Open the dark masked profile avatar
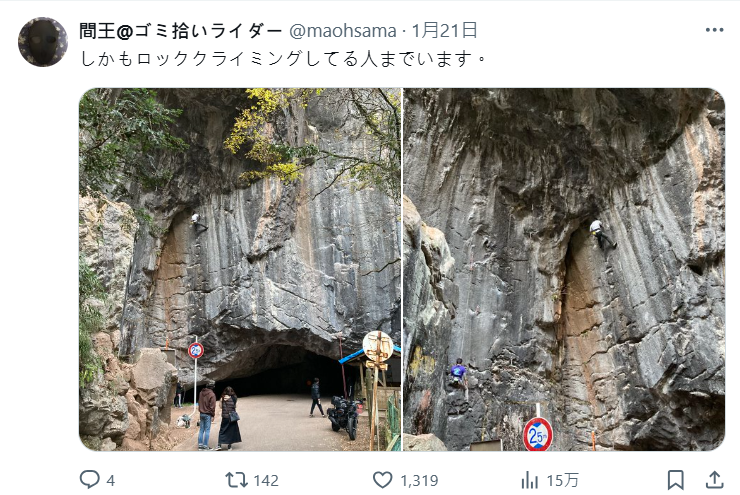Viewport: 740px width, 495px height. [x=43, y=42]
